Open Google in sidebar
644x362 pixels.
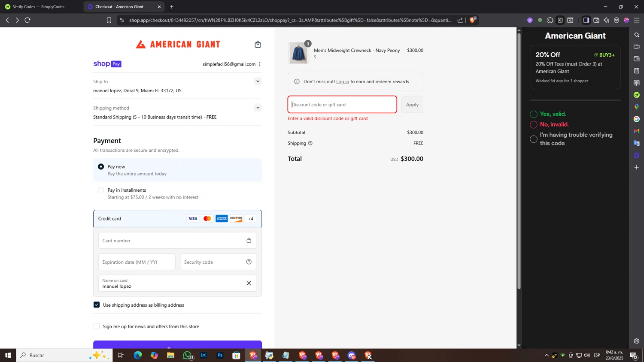(636, 119)
